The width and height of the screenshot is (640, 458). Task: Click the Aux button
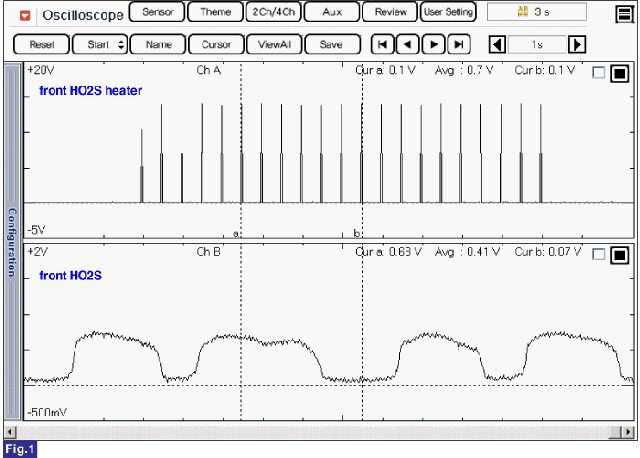(x=332, y=12)
